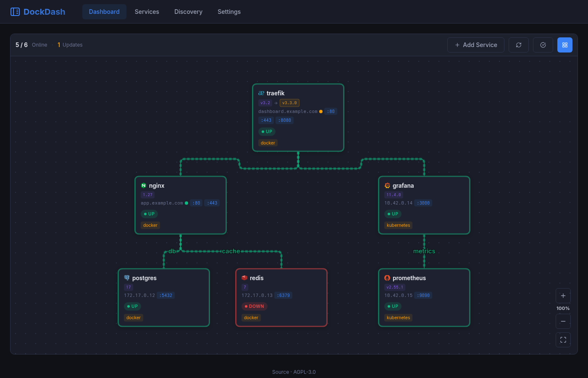
Task: Click the redis DOWN status badge
Action: [x=255, y=307]
